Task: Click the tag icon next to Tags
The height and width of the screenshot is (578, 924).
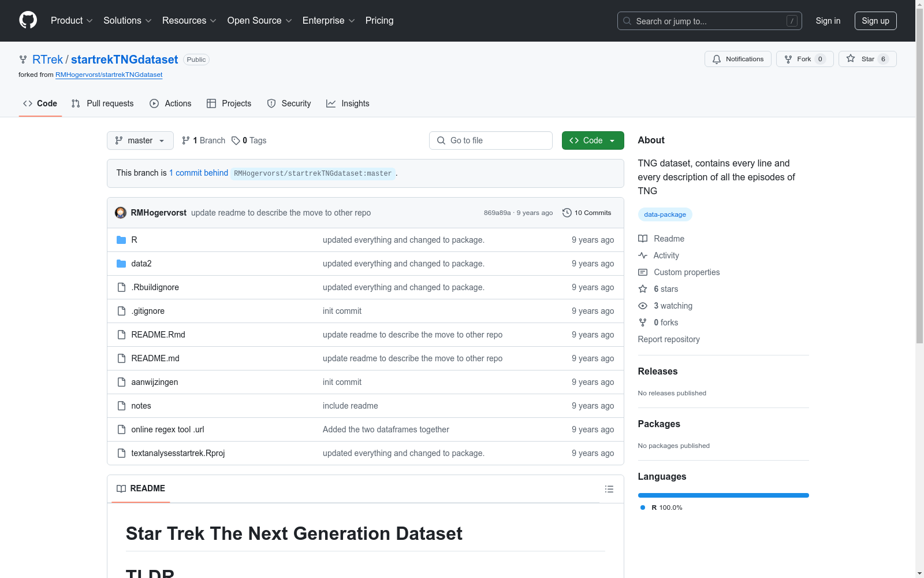Action: point(236,140)
